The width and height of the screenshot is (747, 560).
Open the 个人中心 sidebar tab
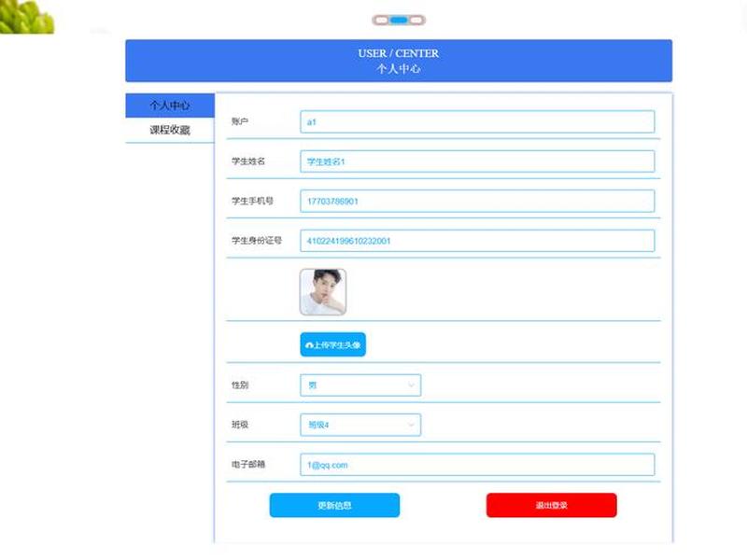coord(170,105)
